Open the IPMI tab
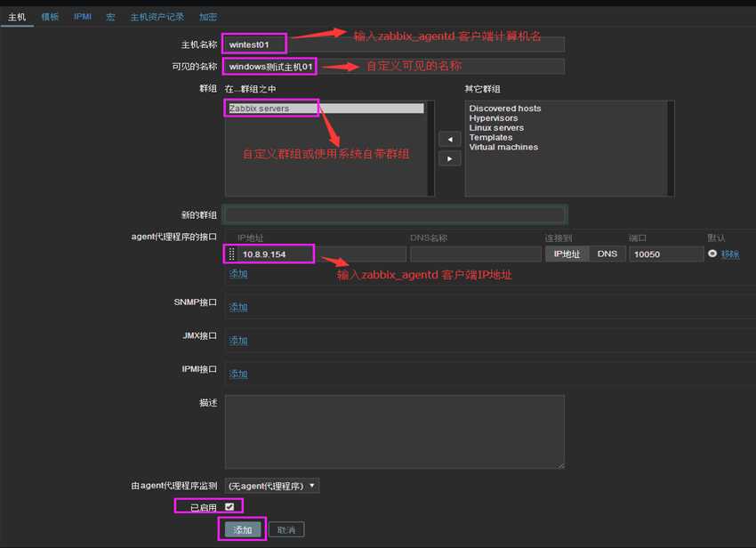Viewport: 756px width, 548px height. pos(83,17)
